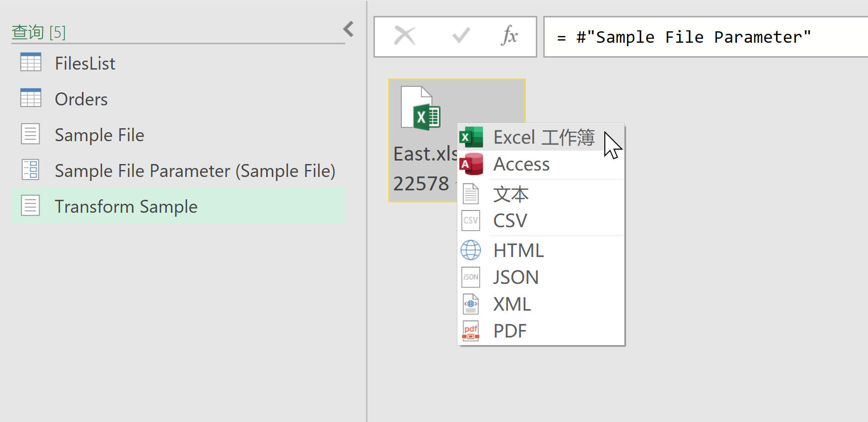Viewport: 868px width, 422px height.
Task: Confirm the formula with the checkmark icon
Action: [x=461, y=36]
